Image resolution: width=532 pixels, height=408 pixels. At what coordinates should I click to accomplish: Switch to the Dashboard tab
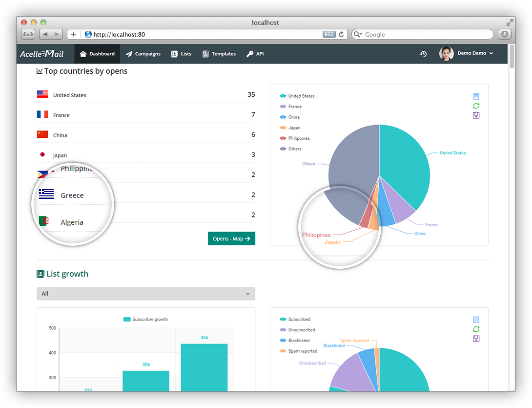(x=97, y=54)
